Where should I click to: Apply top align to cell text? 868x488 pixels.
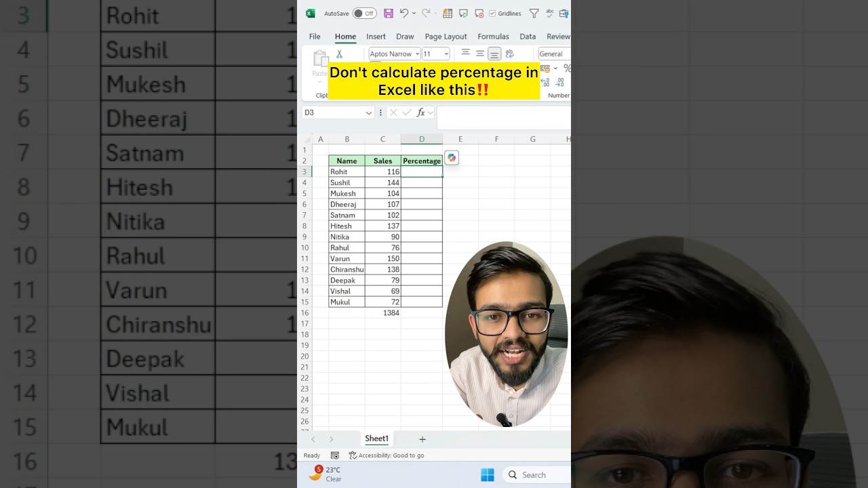465,52
